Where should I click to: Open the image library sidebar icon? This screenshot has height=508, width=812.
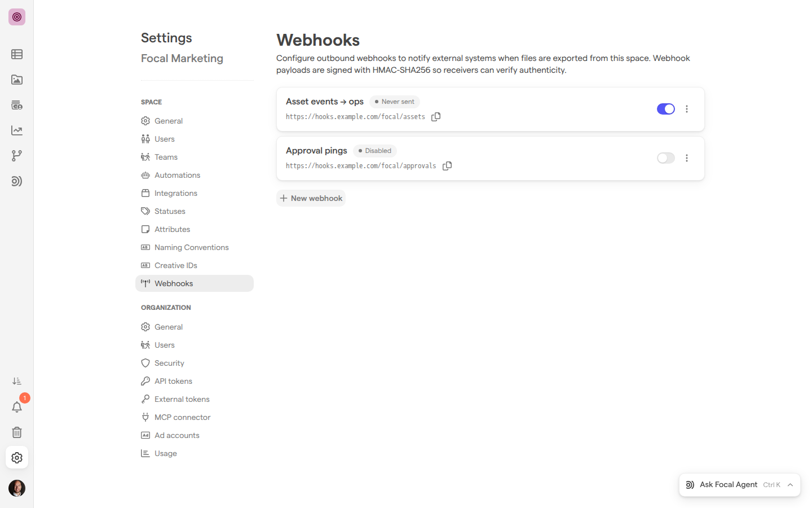(17, 80)
